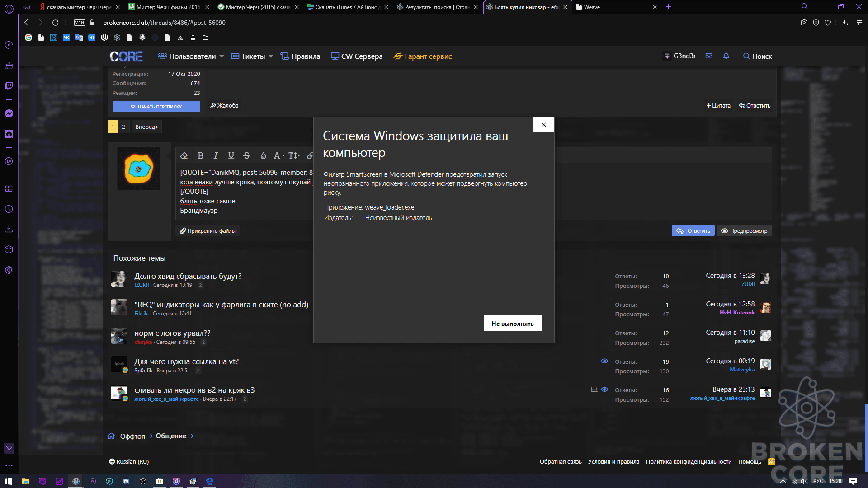Open the text color droplet tool
Screen dimensions: 868x488
coord(263,155)
